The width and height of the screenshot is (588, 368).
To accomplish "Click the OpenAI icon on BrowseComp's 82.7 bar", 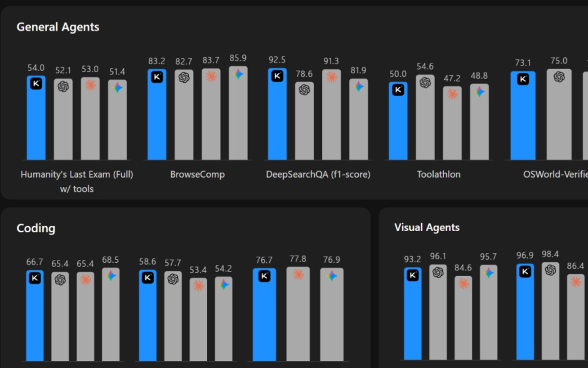I will tap(184, 78).
